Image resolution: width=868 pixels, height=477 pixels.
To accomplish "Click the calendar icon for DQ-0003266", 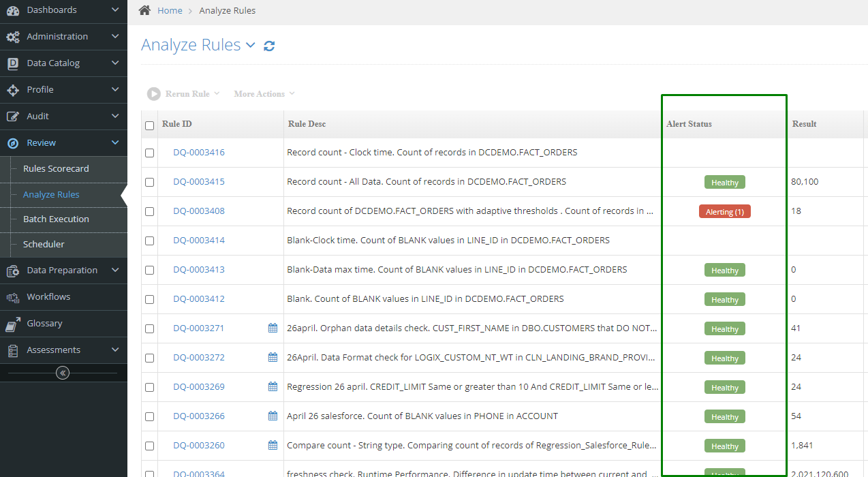I will click(273, 416).
